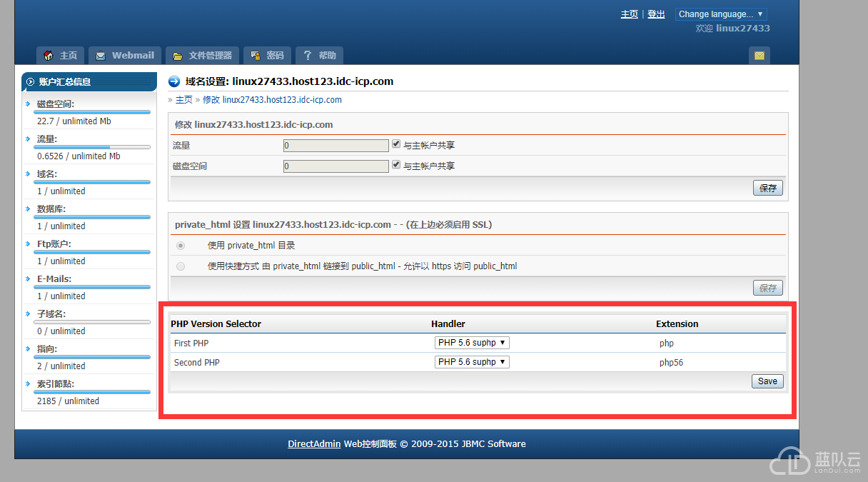Viewport: 868px width, 482px height.
Task: Click the help question mark icon
Action: [308, 56]
